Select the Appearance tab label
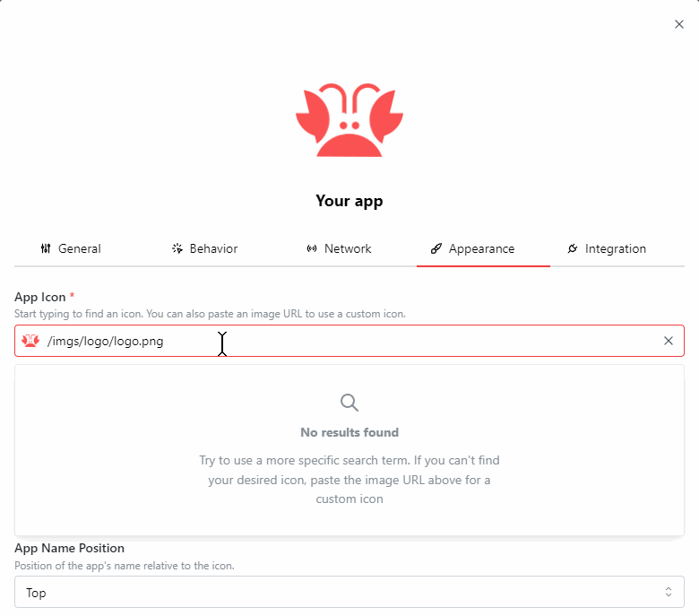This screenshot has height=616, width=699. 482,248
